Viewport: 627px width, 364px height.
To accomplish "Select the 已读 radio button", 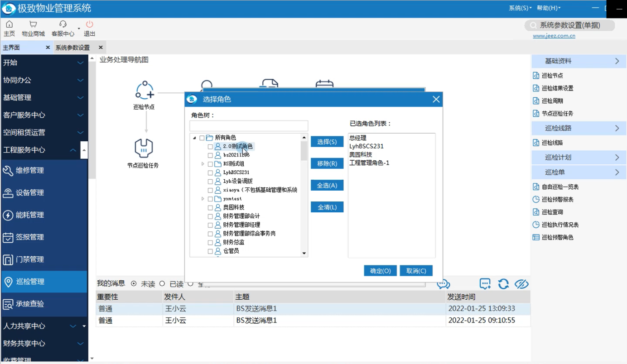I will (x=162, y=283).
